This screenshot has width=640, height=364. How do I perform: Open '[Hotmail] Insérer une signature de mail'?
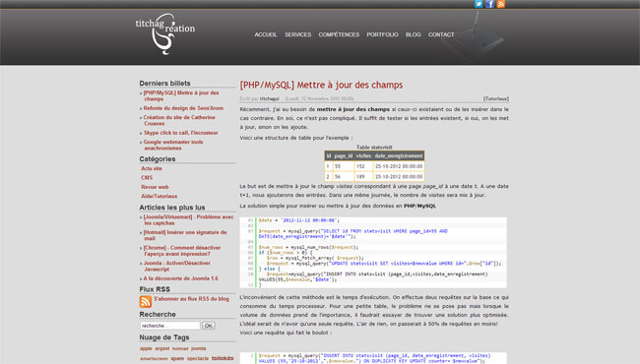tap(185, 235)
